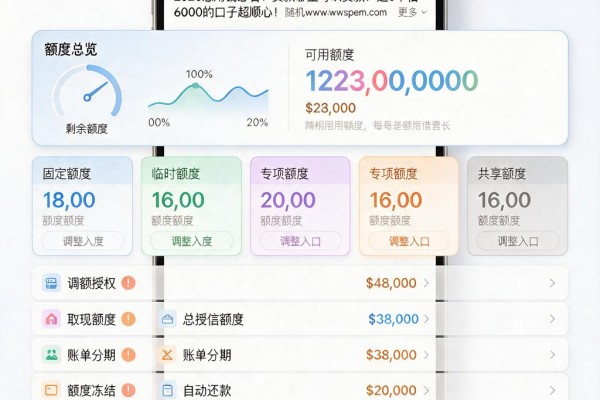Click the blue $38,000 amount

click(x=393, y=319)
